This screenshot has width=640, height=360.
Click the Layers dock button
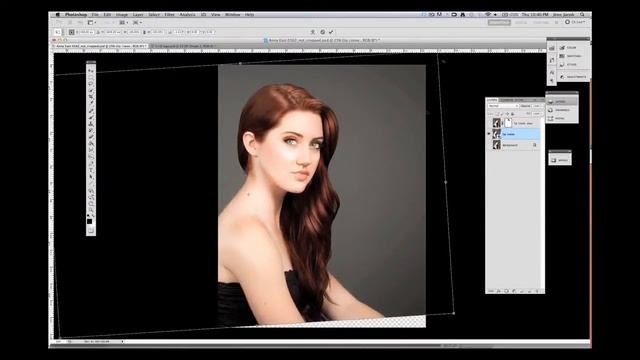[x=562, y=101]
